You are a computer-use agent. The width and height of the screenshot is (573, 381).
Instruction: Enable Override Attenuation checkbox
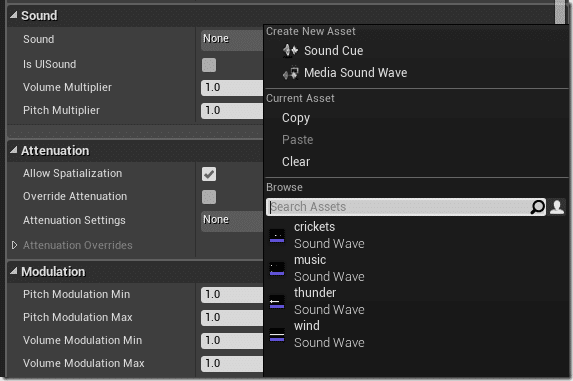(x=209, y=197)
